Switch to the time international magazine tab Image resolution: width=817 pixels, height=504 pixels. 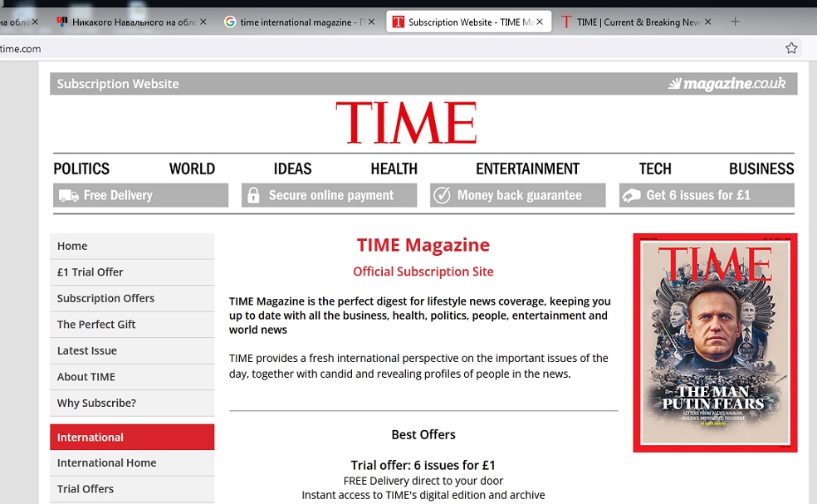tap(300, 22)
